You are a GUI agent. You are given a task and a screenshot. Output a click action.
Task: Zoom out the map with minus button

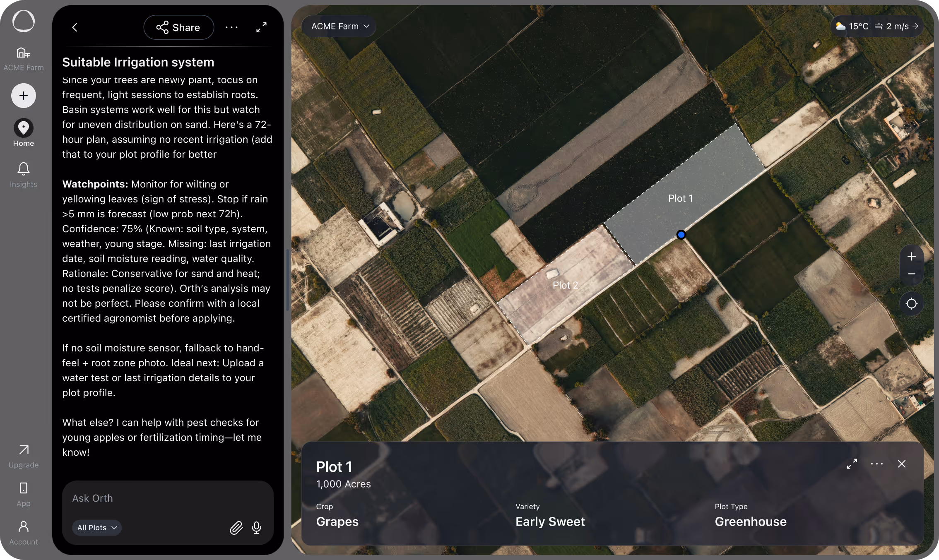[911, 274]
